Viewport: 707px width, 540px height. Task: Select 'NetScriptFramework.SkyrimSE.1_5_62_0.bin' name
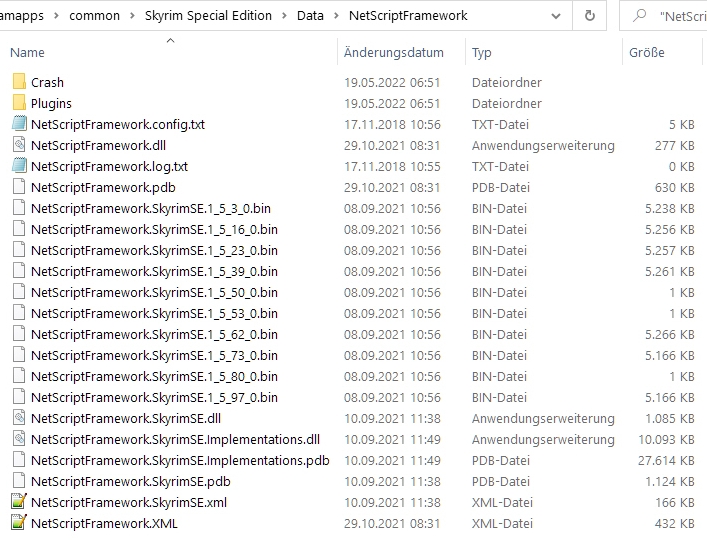[x=154, y=334]
